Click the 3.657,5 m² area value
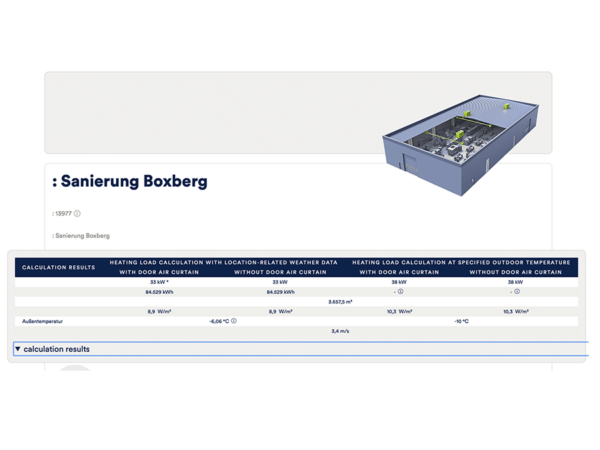Image resolution: width=600 pixels, height=450 pixels. (340, 301)
